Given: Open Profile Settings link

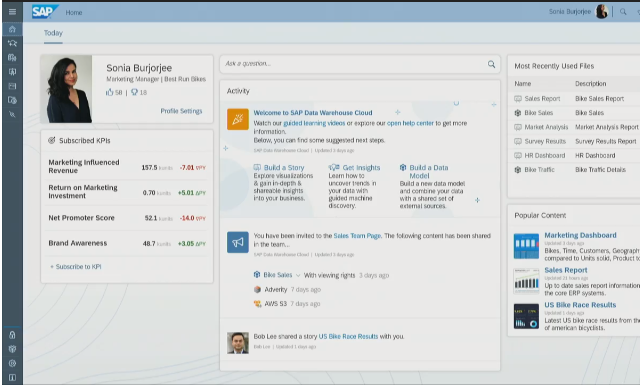Looking at the screenshot, I should (x=181, y=111).
